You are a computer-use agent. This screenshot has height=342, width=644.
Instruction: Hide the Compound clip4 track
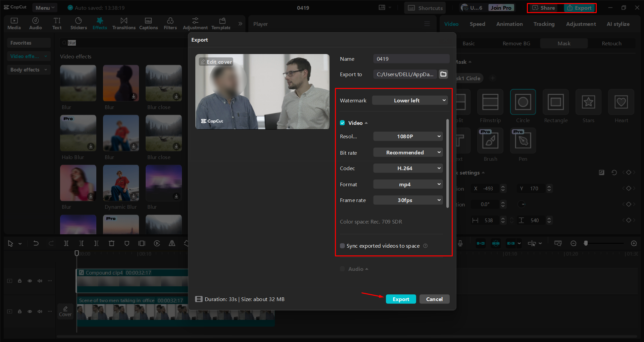click(30, 281)
